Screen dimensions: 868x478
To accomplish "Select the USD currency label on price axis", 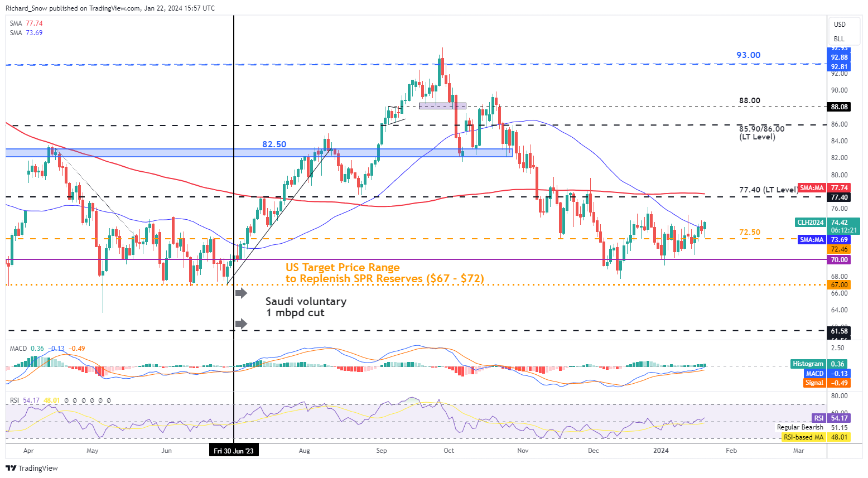I will tap(840, 25).
